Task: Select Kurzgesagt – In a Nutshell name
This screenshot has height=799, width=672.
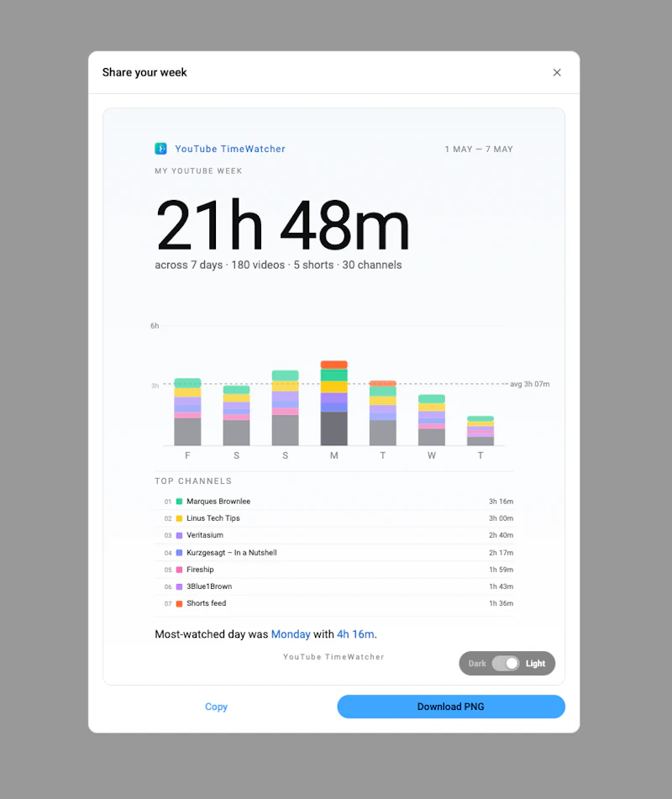Action: click(x=232, y=552)
